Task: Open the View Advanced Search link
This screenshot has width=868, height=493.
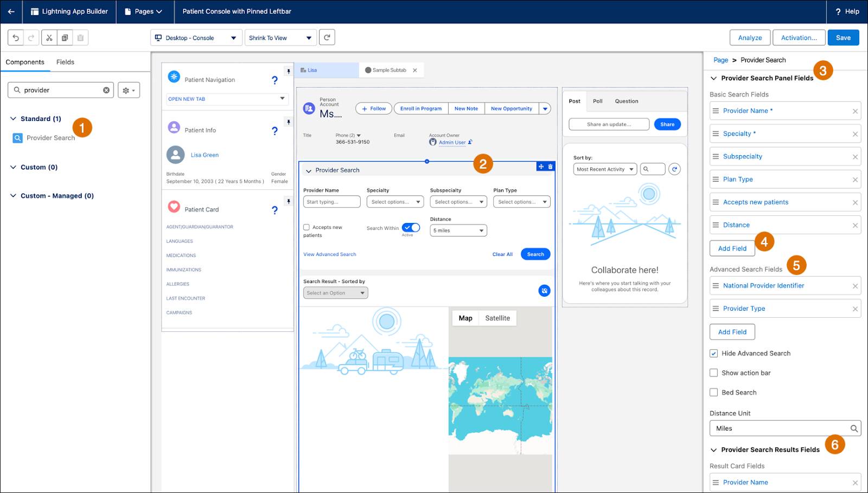Action: (329, 254)
